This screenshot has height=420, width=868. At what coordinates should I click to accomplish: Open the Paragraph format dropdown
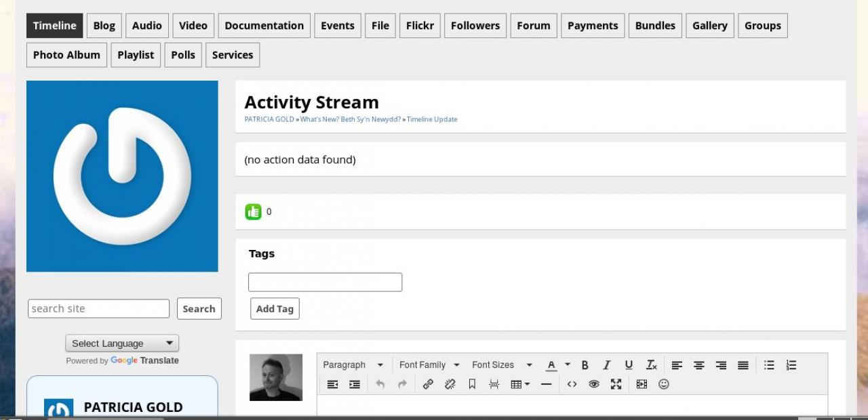353,365
